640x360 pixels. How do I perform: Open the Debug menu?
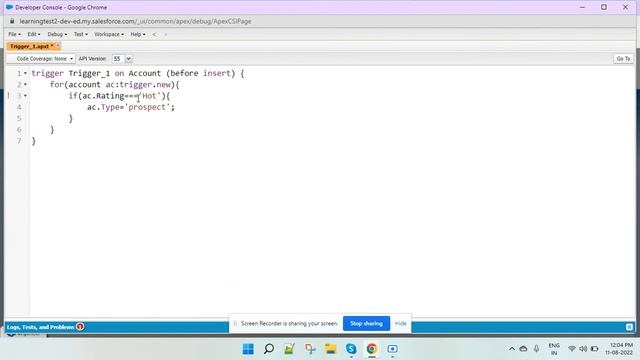[x=57, y=34]
